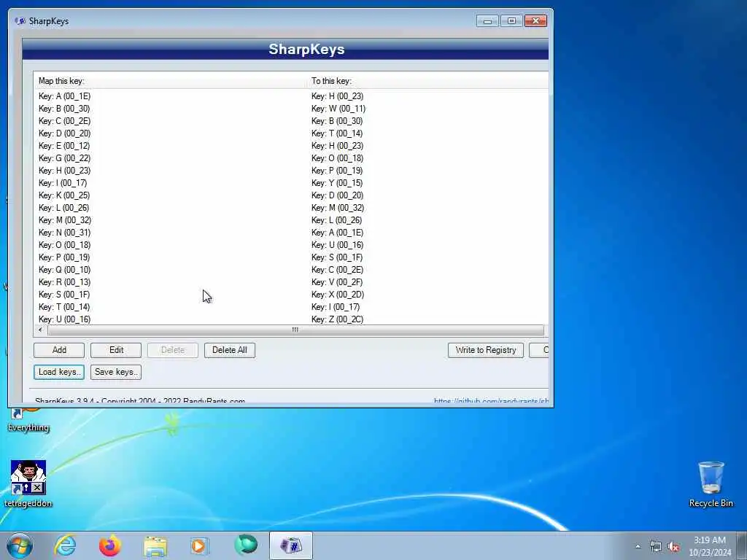The width and height of the screenshot is (747, 560).
Task: Click the SharpKeys title bar icon
Action: coord(20,21)
